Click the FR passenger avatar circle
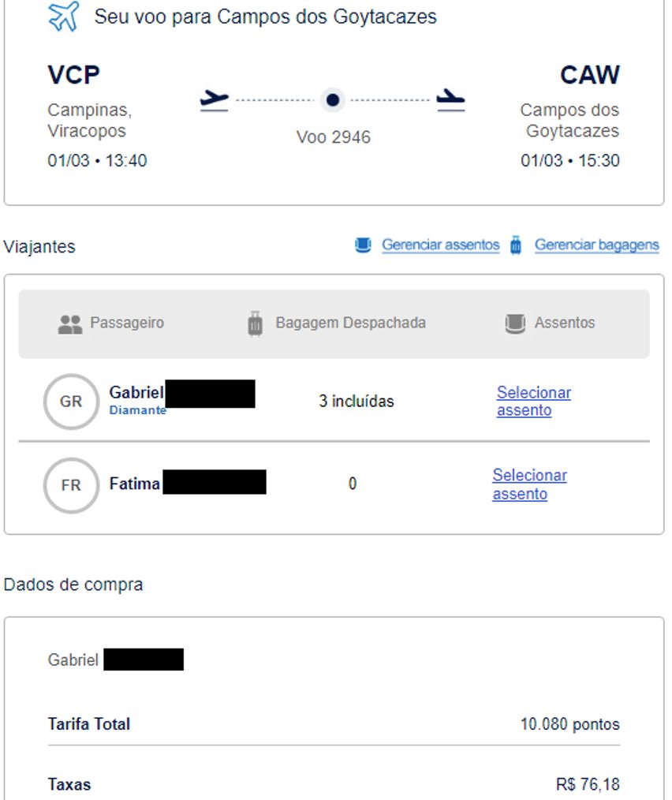This screenshot has height=800, width=672. pos(71,485)
